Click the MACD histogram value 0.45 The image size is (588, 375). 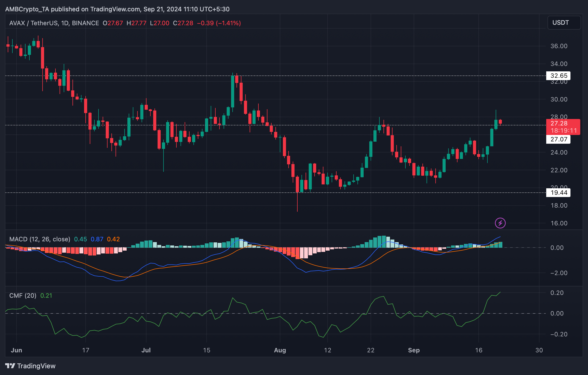(80, 239)
